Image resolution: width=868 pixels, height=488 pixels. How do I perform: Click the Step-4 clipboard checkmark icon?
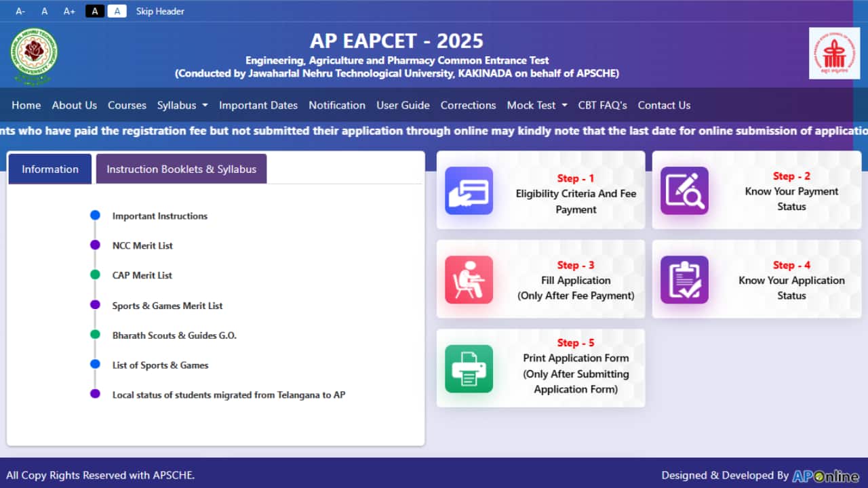(x=684, y=279)
